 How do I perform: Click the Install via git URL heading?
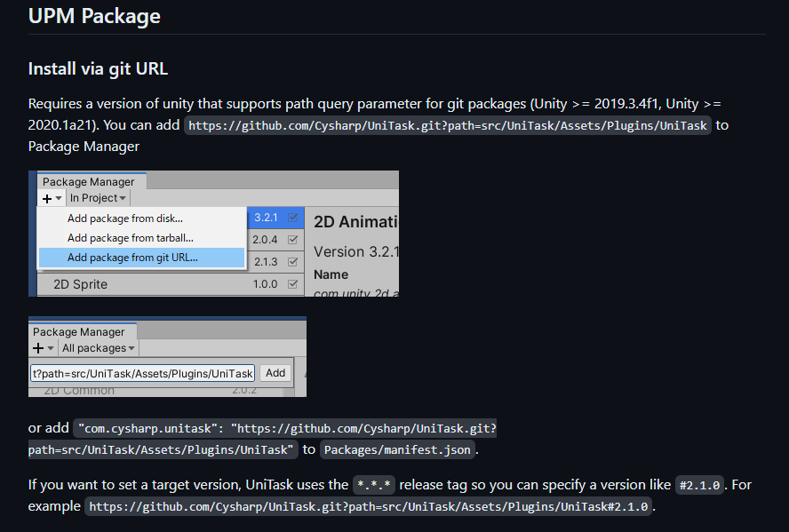pos(98,69)
